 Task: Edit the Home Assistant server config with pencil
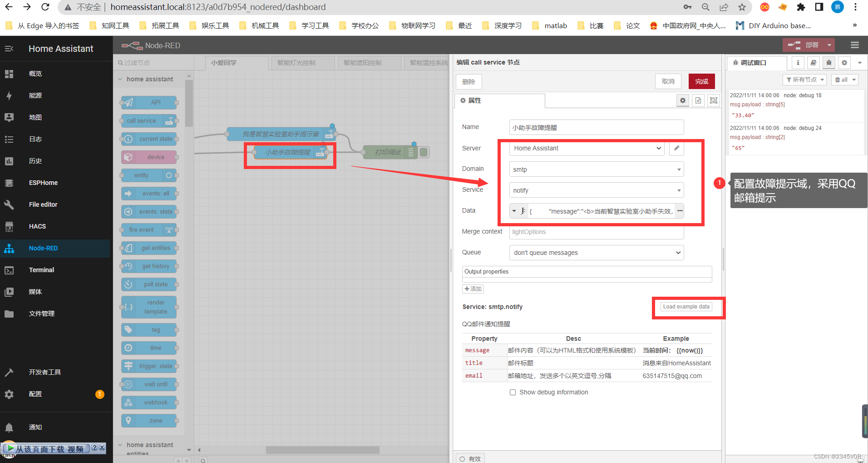pos(676,148)
